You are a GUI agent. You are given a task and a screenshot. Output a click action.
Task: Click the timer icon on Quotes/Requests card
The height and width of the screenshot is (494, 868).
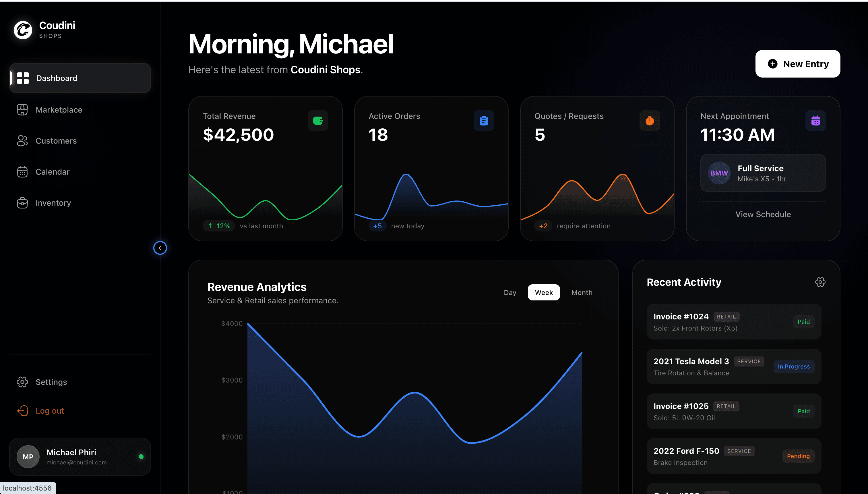(650, 120)
